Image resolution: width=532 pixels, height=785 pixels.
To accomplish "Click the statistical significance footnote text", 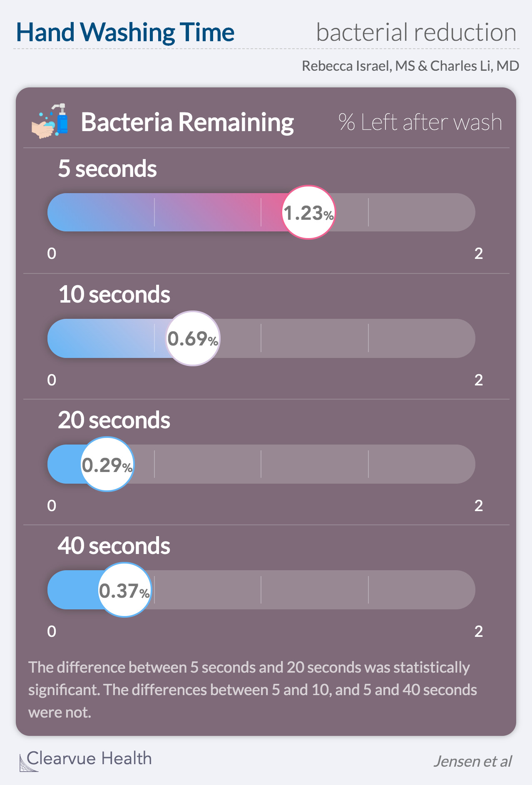I will coord(253,690).
